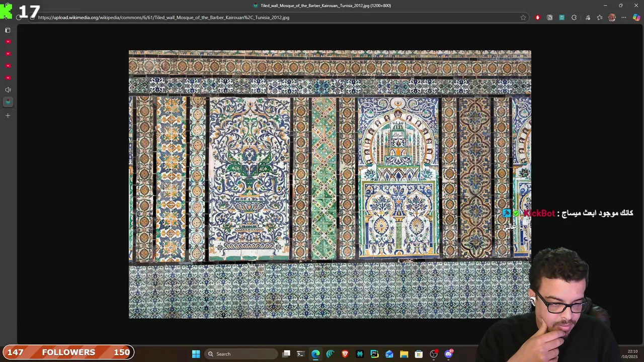Click the tiled mosque wall image
The height and width of the screenshot is (362, 644).
330,184
